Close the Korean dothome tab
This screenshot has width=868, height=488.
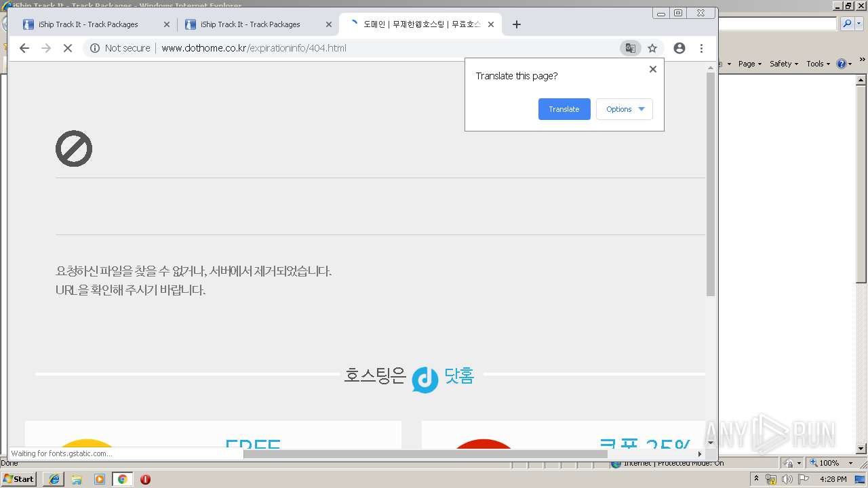tap(491, 24)
